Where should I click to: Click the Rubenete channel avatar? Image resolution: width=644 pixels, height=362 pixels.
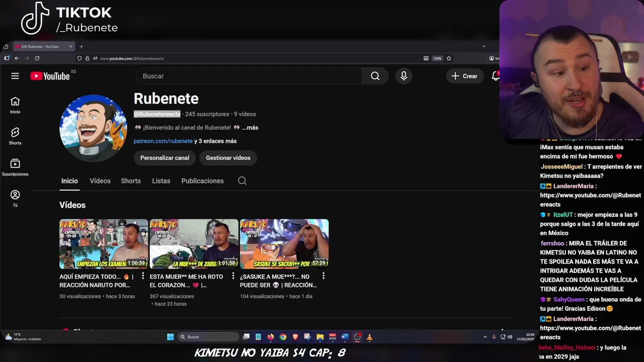click(x=93, y=128)
